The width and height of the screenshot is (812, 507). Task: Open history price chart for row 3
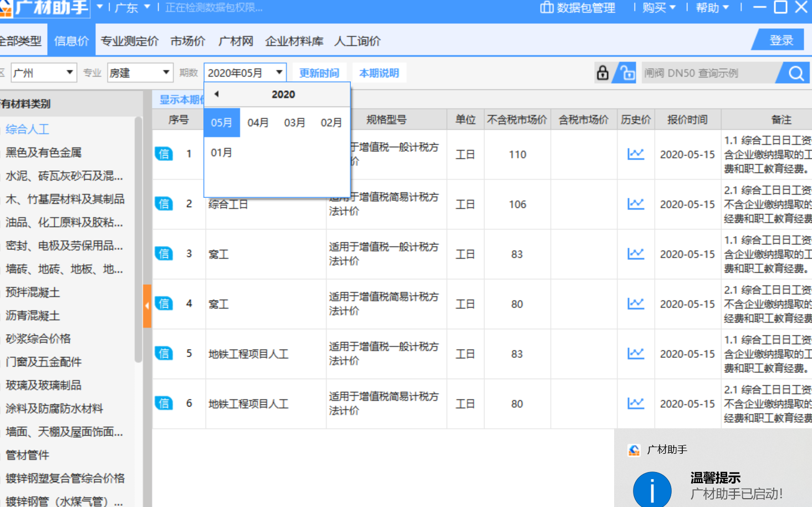[x=636, y=254]
